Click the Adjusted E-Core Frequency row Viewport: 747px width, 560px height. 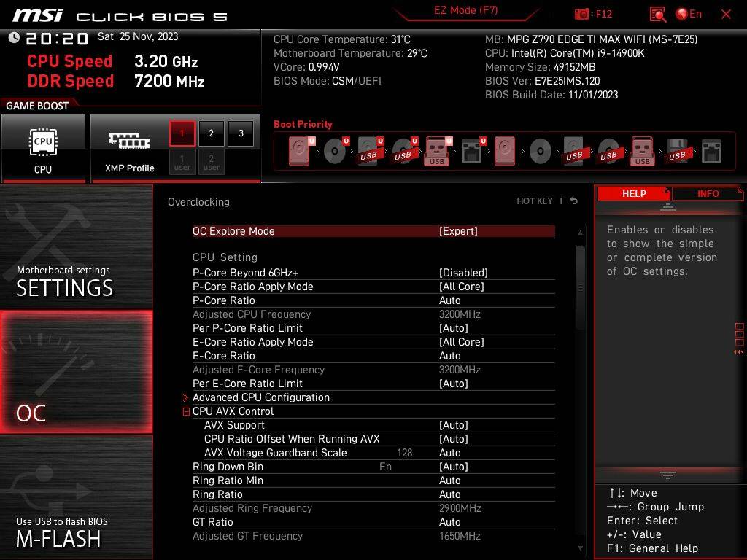click(x=373, y=370)
